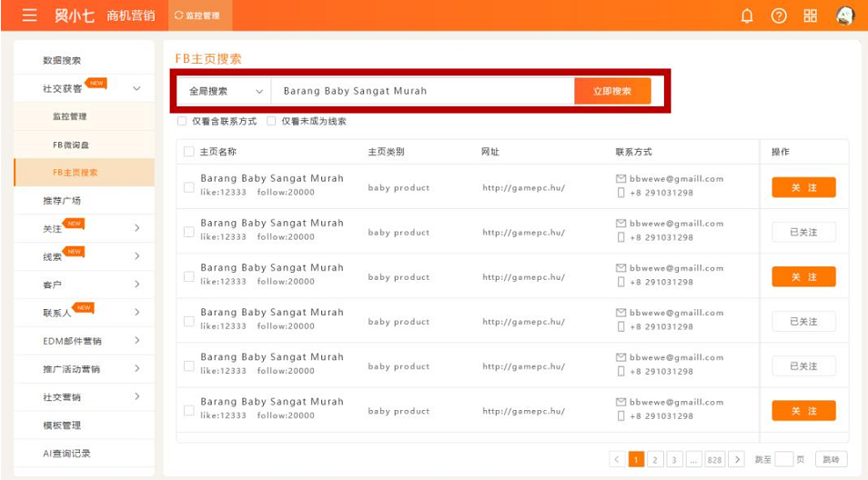Screen dimensions: 868x480
Task: Check the sixth result row checkbox
Action: coord(188,410)
